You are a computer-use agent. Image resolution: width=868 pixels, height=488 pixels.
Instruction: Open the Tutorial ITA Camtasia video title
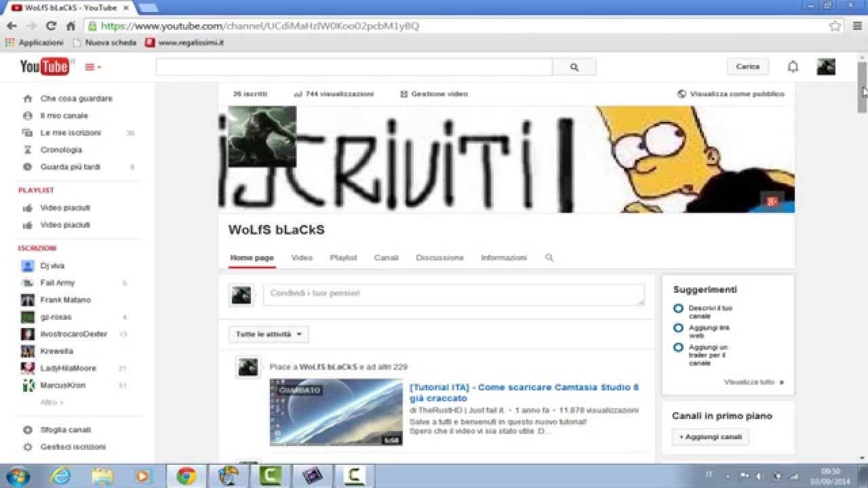pos(524,392)
